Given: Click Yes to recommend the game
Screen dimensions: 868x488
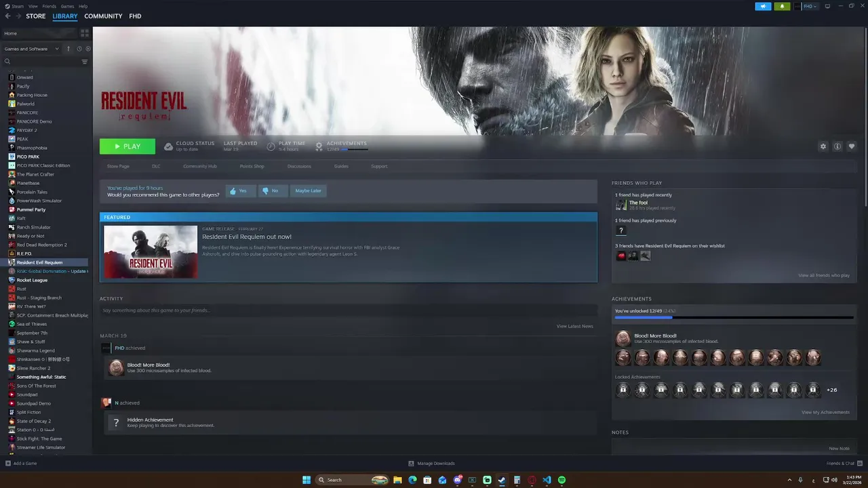Looking at the screenshot, I should pos(240,190).
